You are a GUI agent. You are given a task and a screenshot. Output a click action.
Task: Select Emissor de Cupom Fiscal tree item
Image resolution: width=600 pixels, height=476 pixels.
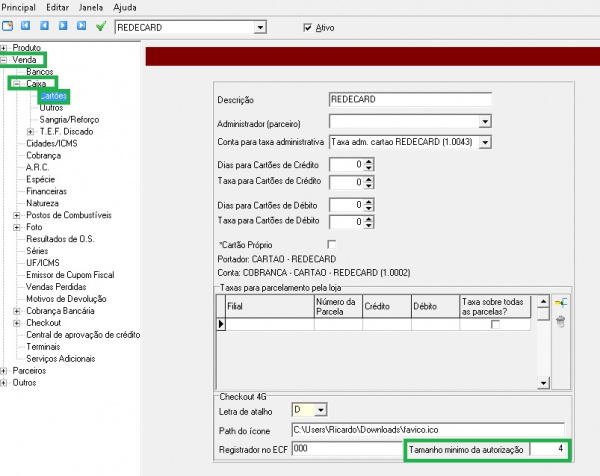pos(70,275)
